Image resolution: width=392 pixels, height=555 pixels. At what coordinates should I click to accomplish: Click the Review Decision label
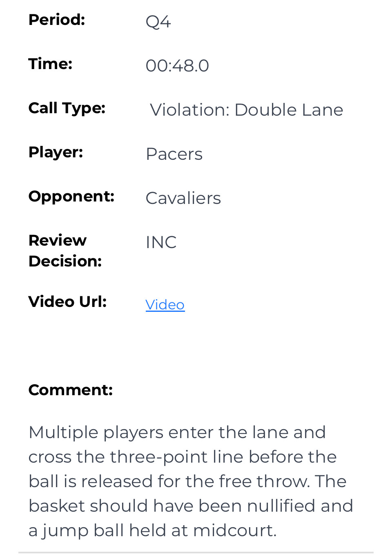pyautogui.click(x=65, y=251)
